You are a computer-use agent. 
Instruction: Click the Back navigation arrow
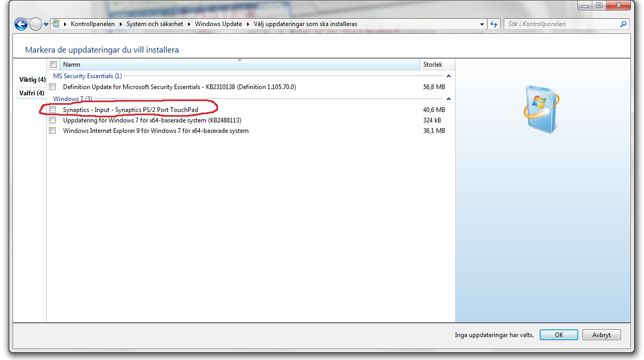point(21,24)
